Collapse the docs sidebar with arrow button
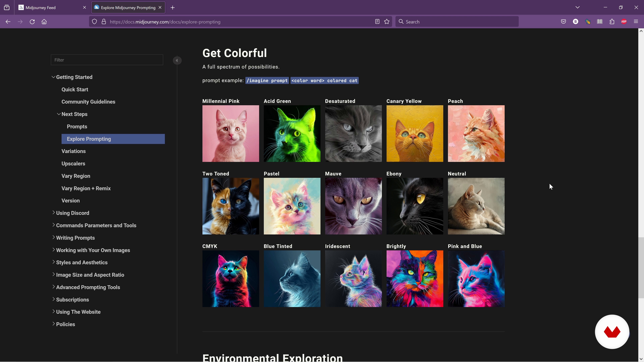644x362 pixels. tap(177, 61)
